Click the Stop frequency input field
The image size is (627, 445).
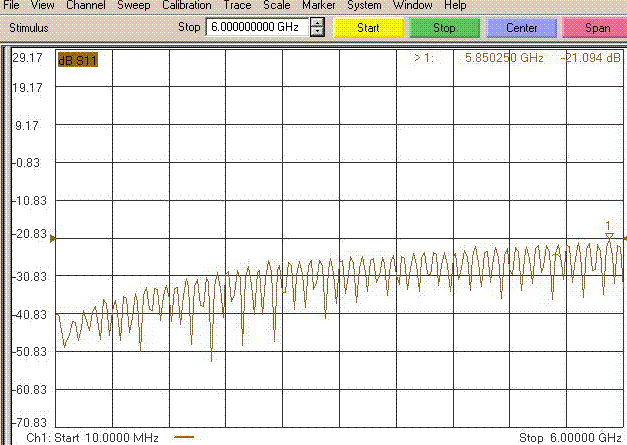point(257,27)
